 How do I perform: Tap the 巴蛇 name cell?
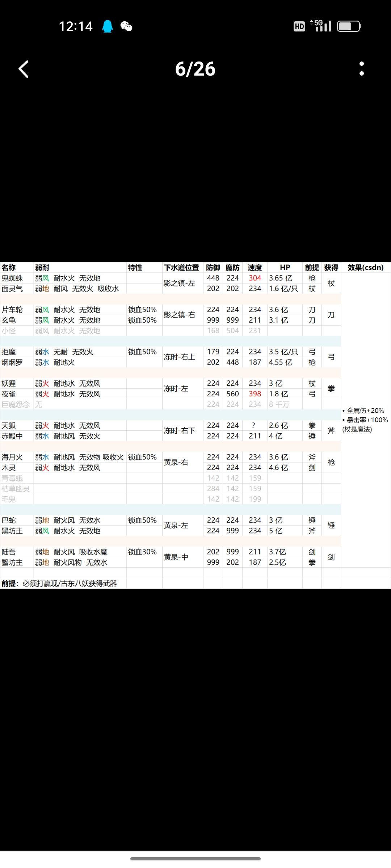9,520
